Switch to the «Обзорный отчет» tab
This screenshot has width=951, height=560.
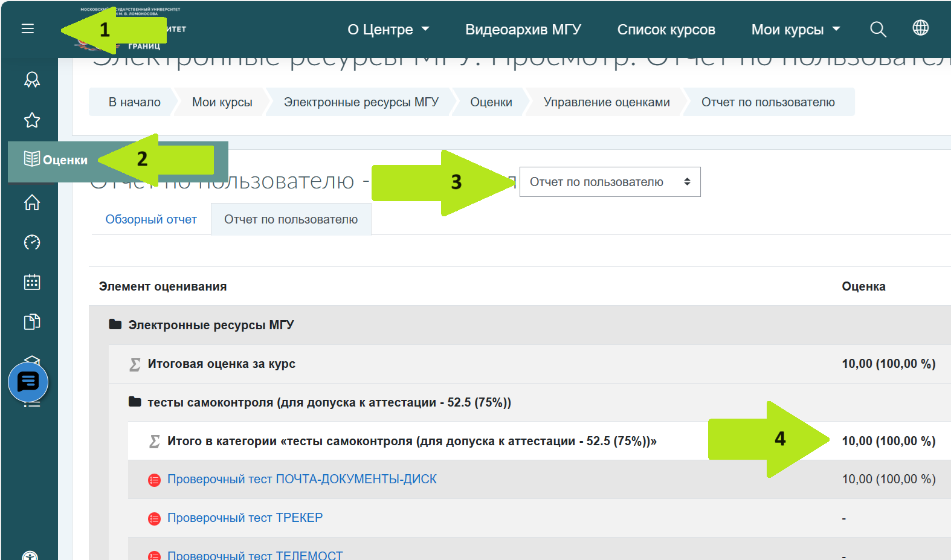point(151,219)
